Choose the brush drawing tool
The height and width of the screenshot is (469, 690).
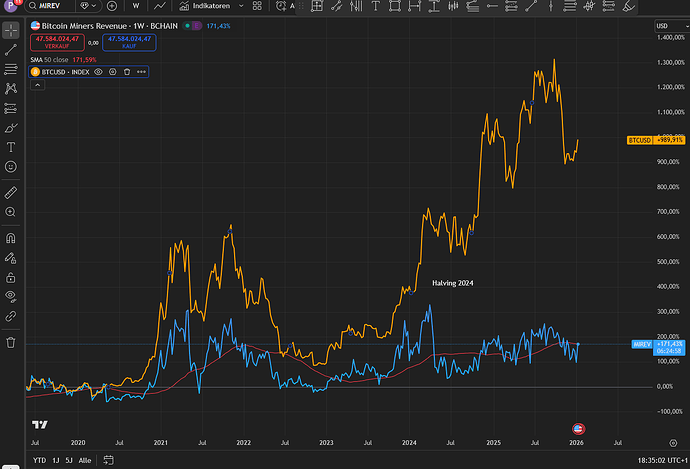click(x=11, y=128)
